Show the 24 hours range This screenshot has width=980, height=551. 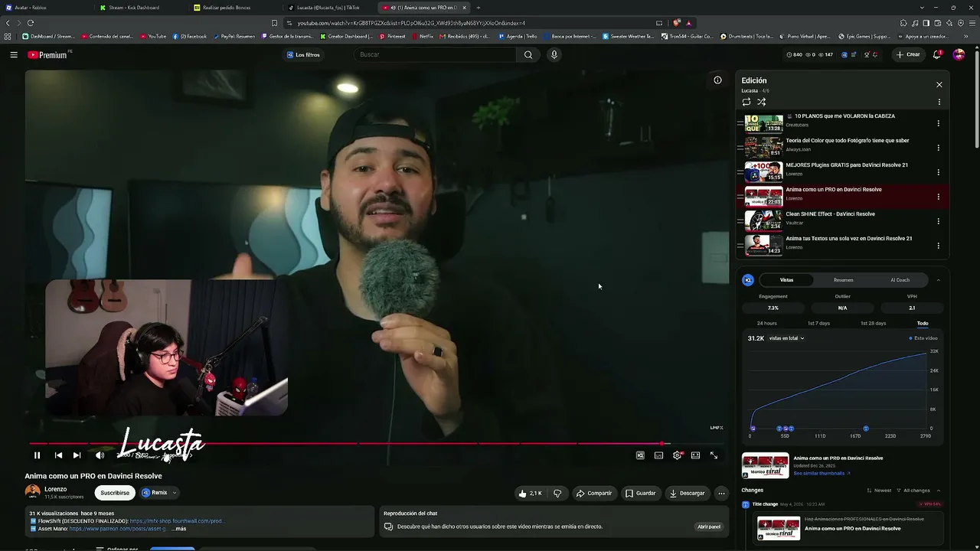[x=766, y=324]
